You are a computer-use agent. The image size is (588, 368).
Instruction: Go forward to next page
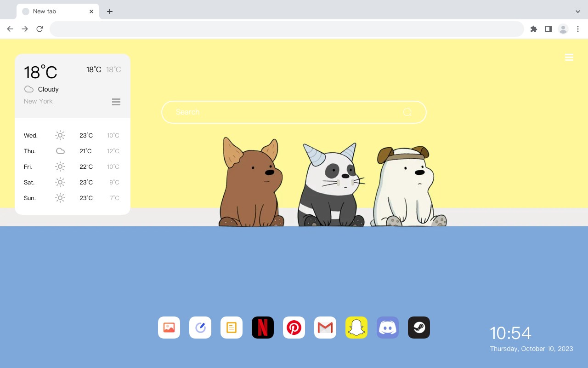(x=25, y=29)
